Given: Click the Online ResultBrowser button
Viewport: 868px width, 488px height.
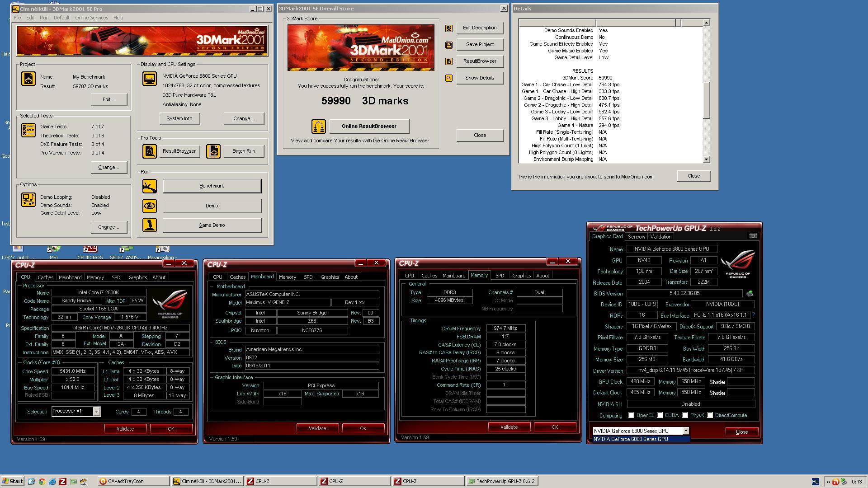Looking at the screenshot, I should pos(369,127).
